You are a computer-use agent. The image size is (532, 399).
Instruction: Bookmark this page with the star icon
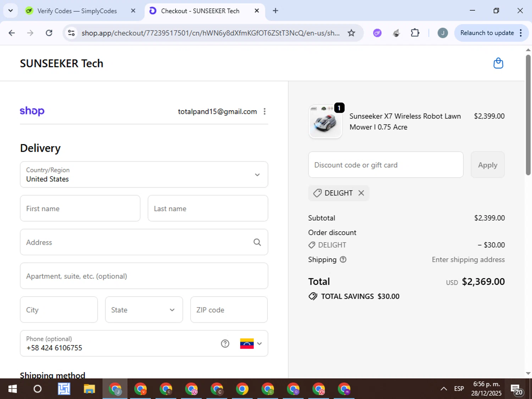click(351, 33)
